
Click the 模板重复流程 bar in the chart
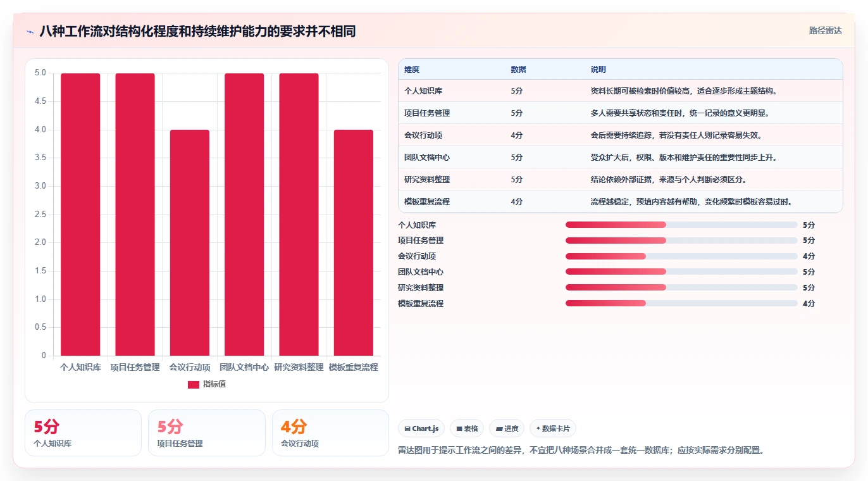click(354, 243)
